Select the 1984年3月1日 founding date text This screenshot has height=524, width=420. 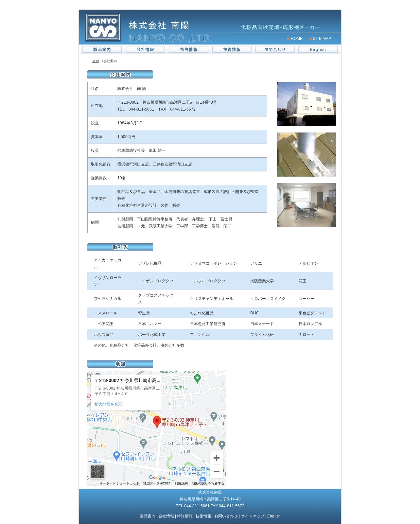pyautogui.click(x=130, y=123)
